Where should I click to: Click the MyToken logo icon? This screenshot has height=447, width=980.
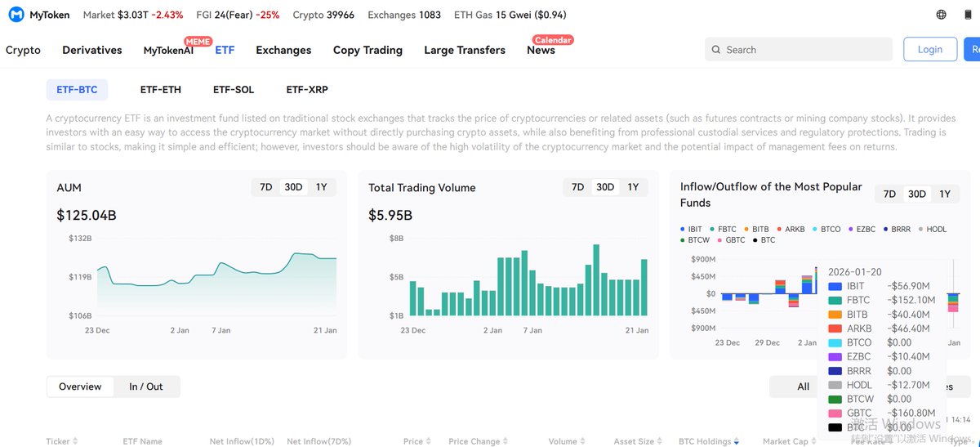[x=16, y=15]
